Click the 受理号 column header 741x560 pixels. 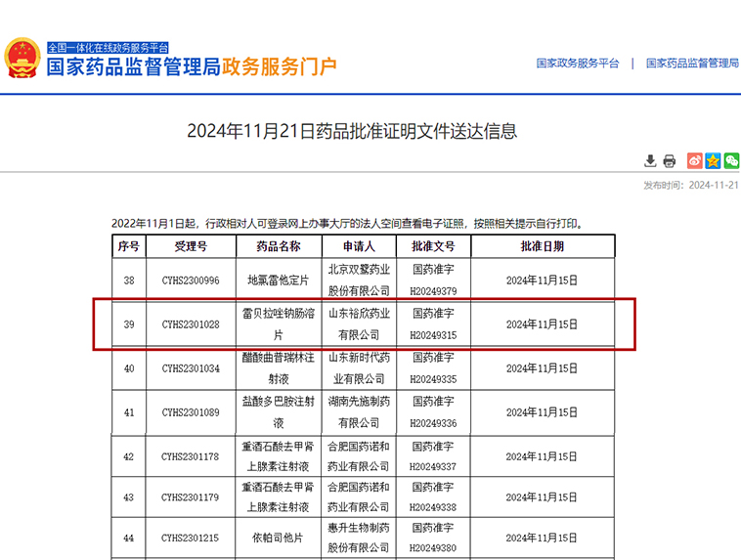click(x=191, y=247)
